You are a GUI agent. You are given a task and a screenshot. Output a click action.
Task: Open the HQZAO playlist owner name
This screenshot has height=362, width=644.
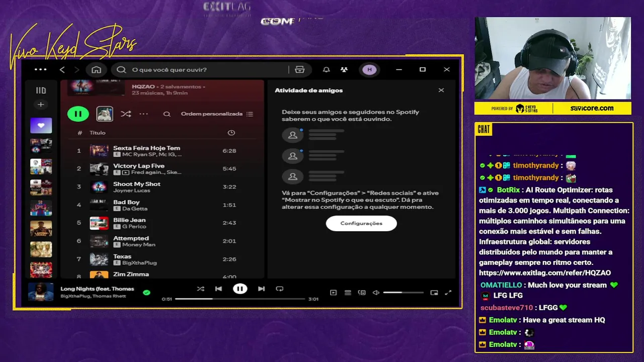[x=143, y=86]
